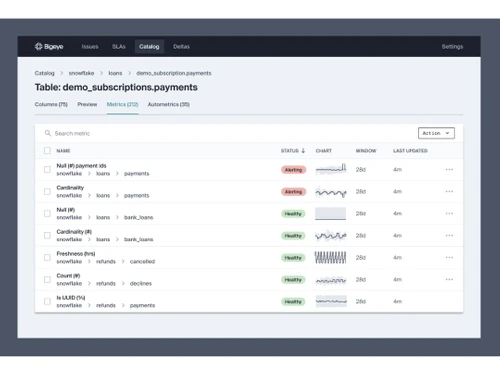Open more options for Null (#) payment ids row

(x=449, y=169)
